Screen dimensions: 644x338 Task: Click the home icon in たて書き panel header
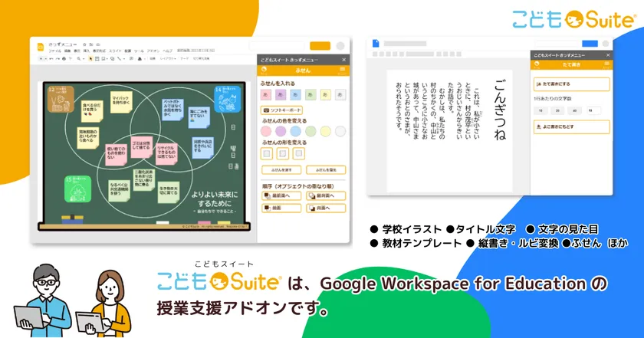click(537, 64)
